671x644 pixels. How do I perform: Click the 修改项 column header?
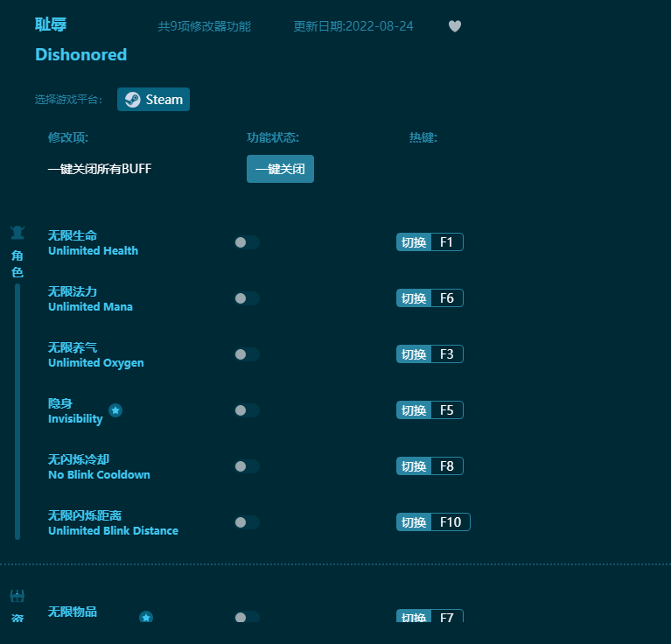pyautogui.click(x=68, y=137)
